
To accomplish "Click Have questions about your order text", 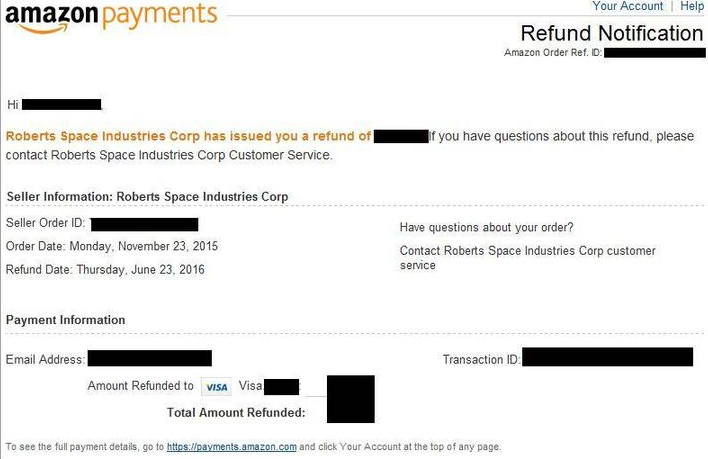I will click(x=486, y=227).
